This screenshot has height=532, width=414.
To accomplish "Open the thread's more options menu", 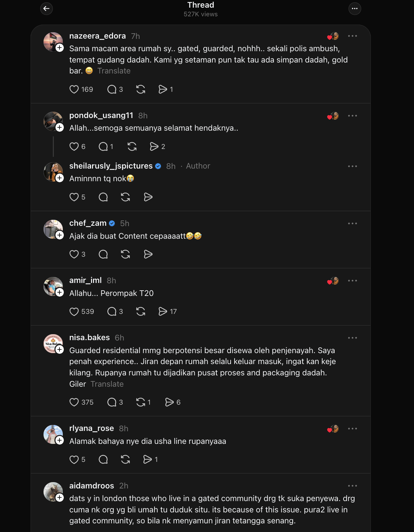I will coord(355,9).
